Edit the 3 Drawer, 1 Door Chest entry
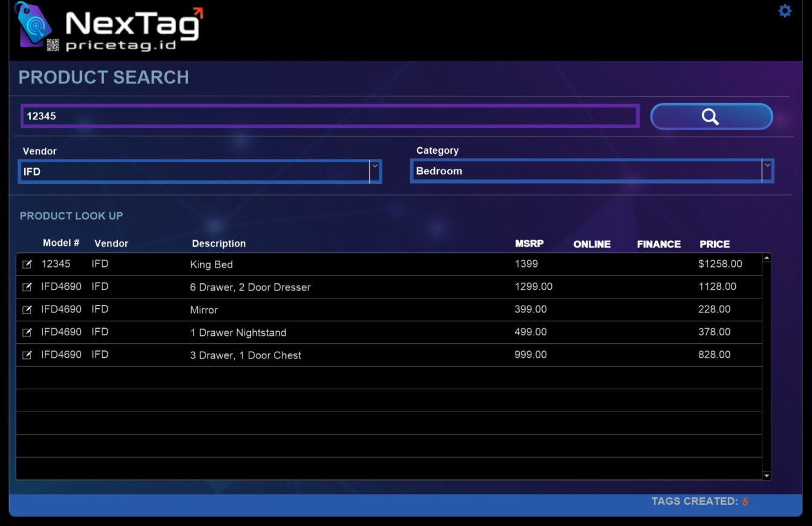 click(27, 355)
